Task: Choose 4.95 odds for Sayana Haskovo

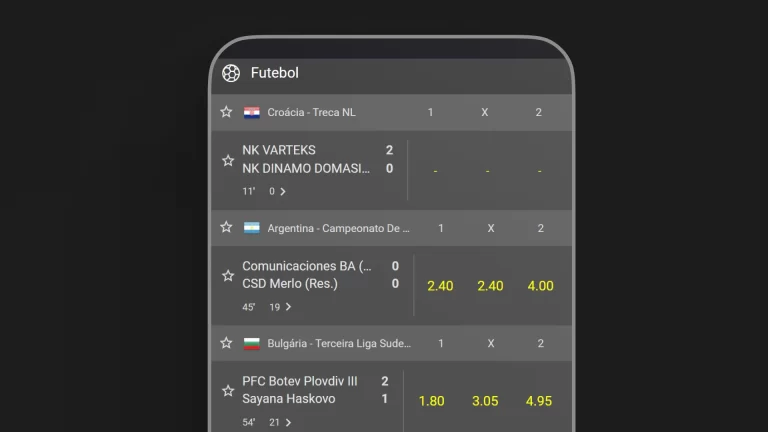Action: (539, 401)
